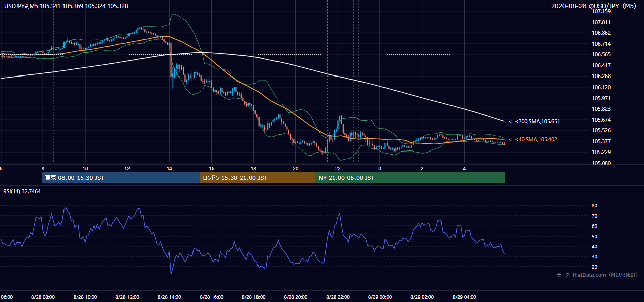Click hour tick 16 under the price chart
This screenshot has height=302, width=644.
(x=212, y=169)
